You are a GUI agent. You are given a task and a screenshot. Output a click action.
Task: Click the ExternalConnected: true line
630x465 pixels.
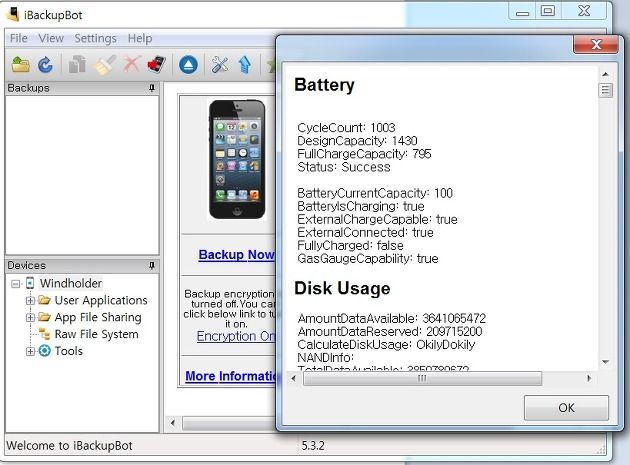pos(365,233)
